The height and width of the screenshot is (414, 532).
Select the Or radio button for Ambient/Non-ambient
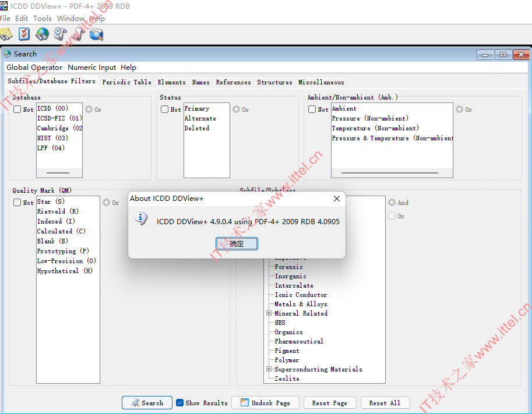click(x=459, y=109)
